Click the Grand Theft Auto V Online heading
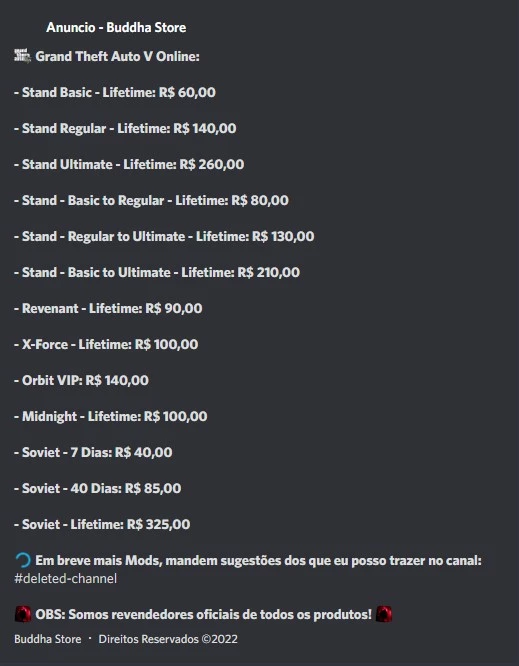Image resolution: width=519 pixels, height=666 pixels. coord(117,56)
